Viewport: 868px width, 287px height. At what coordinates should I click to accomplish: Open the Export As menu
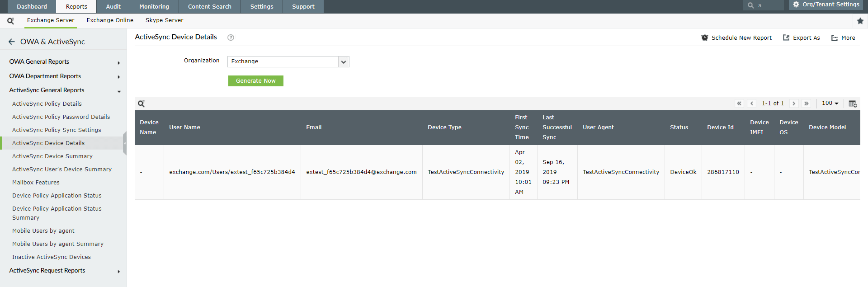click(801, 38)
